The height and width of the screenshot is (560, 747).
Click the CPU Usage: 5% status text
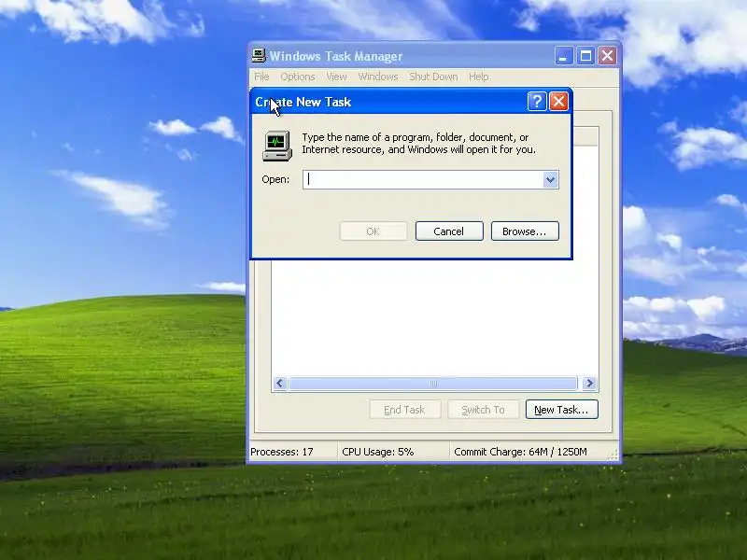[x=378, y=452]
